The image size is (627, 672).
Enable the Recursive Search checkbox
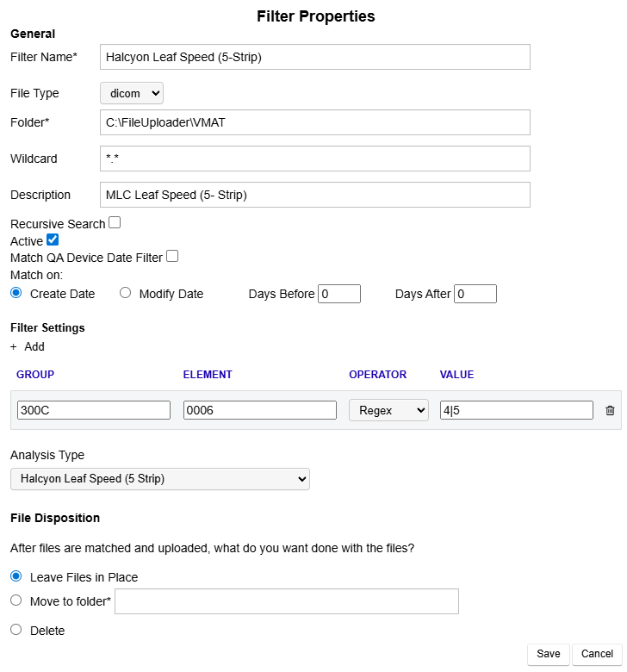tap(115, 222)
